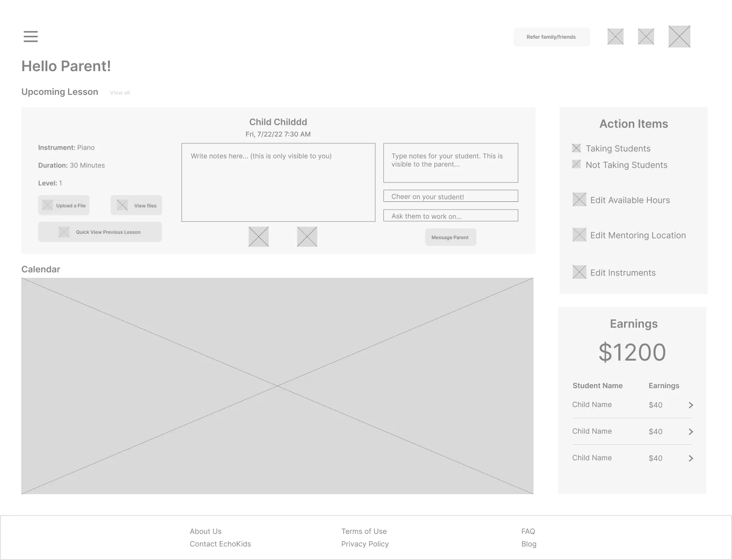
Task: Click the icon beside Edit Mentoring Location
Action: (x=579, y=235)
